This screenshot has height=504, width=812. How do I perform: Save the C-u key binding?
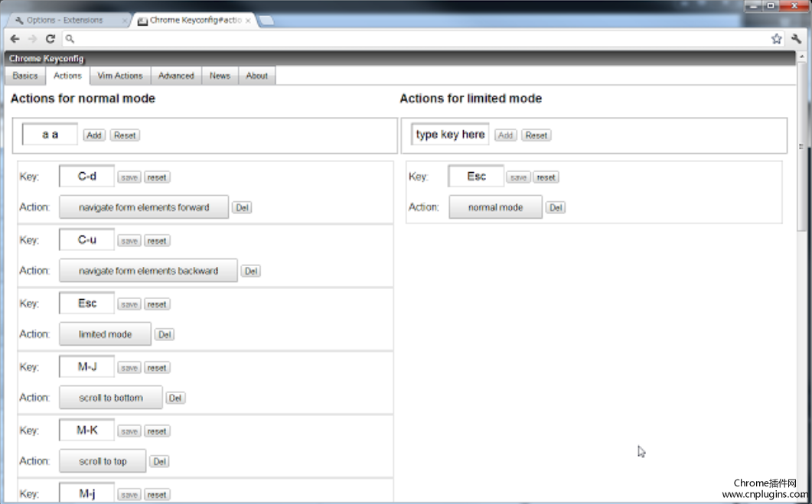coord(129,241)
